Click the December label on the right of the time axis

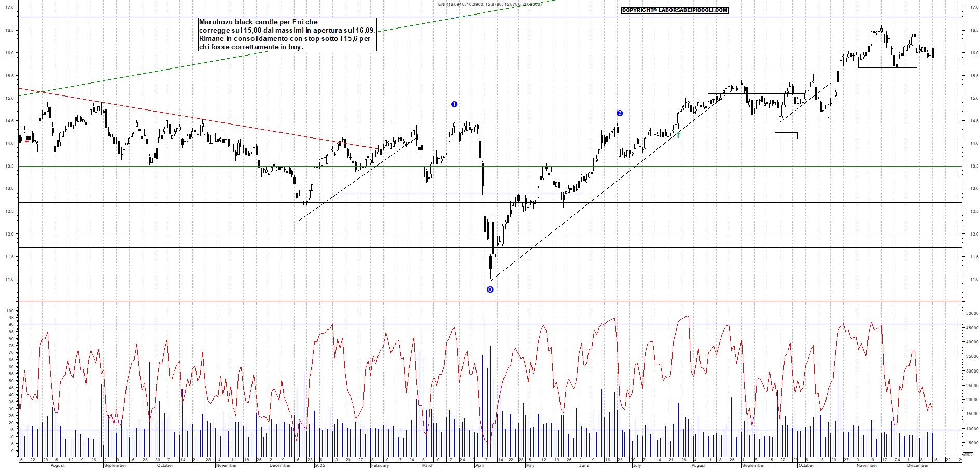(x=918, y=465)
